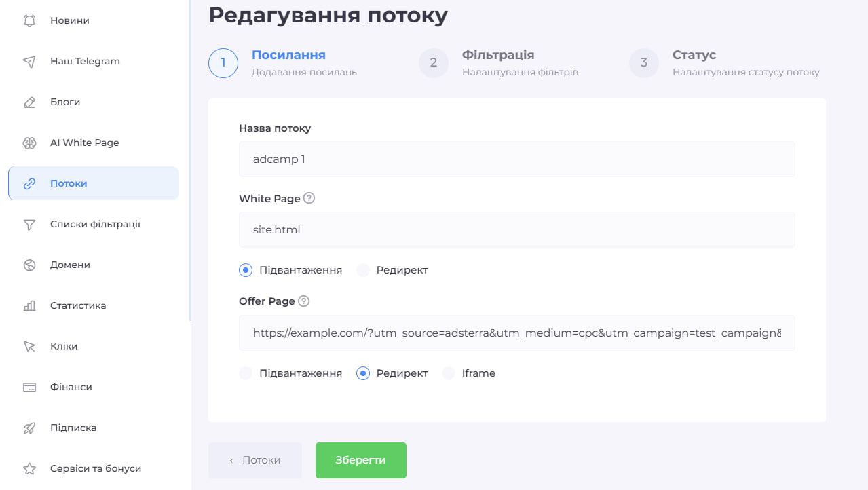Open Кліки section
The height and width of the screenshot is (490, 868).
pos(94,346)
